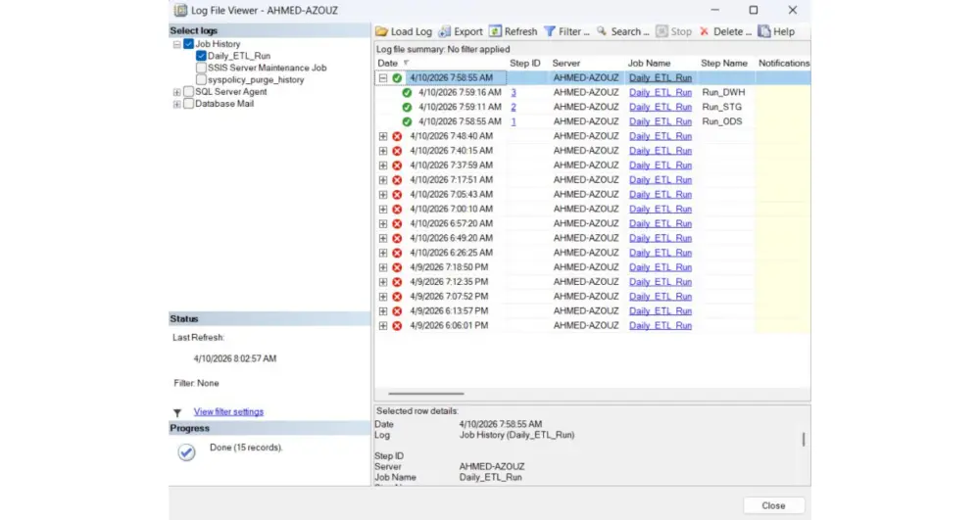Screen dimensions: 980x520
Task: Click the Export toolbar icon
Action: pyautogui.click(x=444, y=31)
